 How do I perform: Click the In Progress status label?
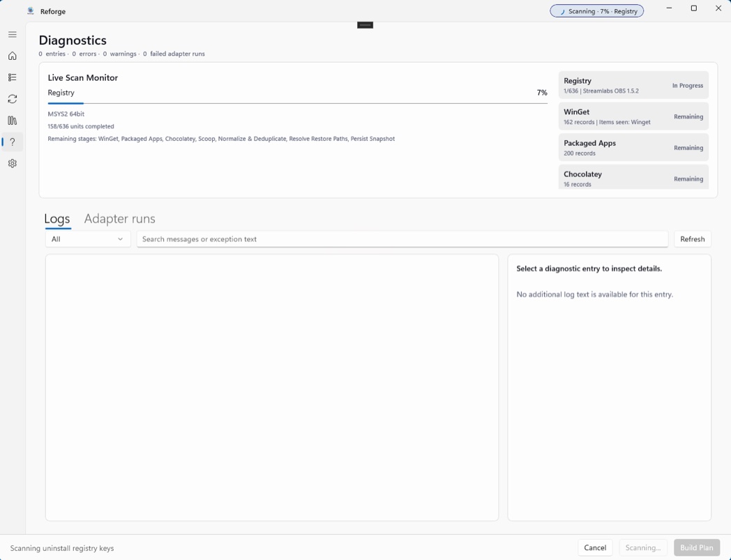pyautogui.click(x=687, y=86)
